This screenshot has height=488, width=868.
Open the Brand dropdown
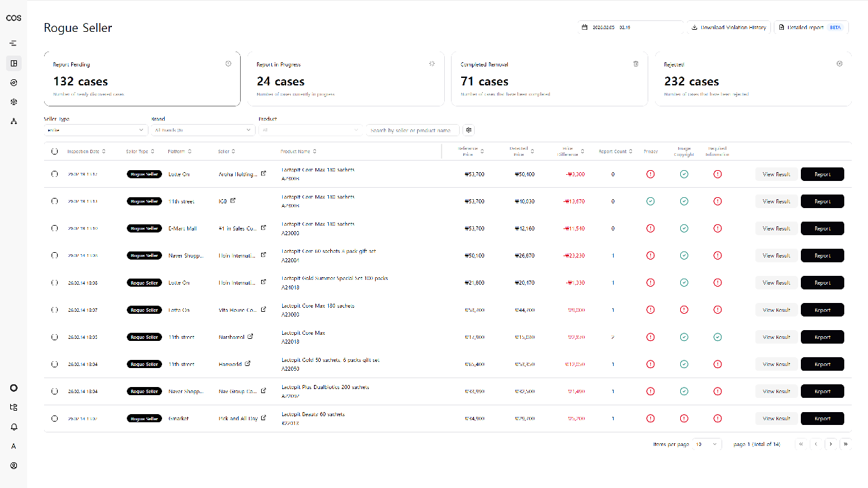tap(203, 129)
